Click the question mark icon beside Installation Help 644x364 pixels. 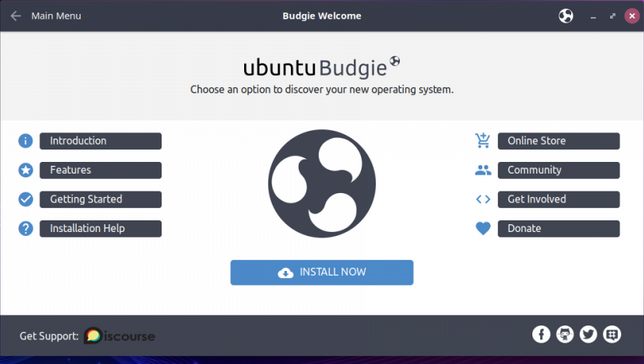coord(25,228)
